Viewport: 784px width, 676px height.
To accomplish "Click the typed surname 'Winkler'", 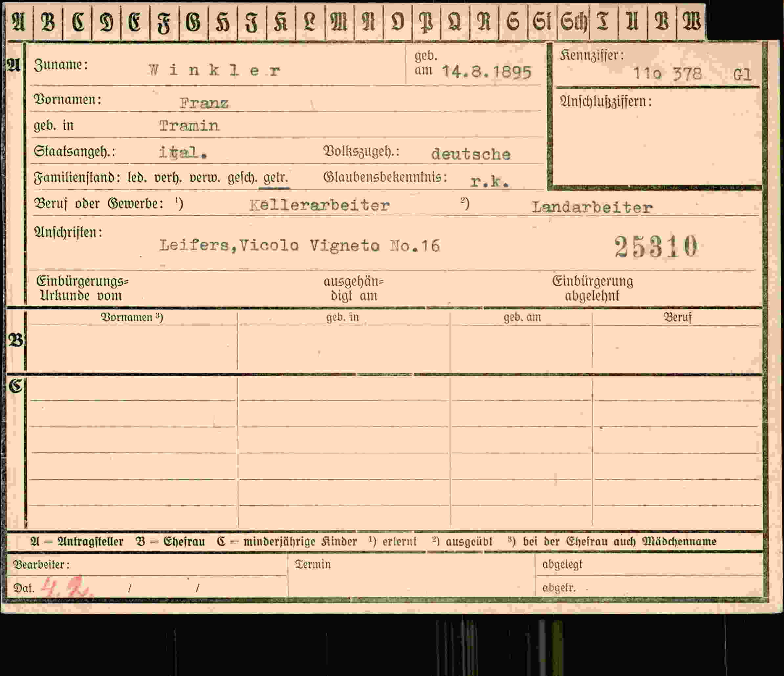I will (214, 70).
